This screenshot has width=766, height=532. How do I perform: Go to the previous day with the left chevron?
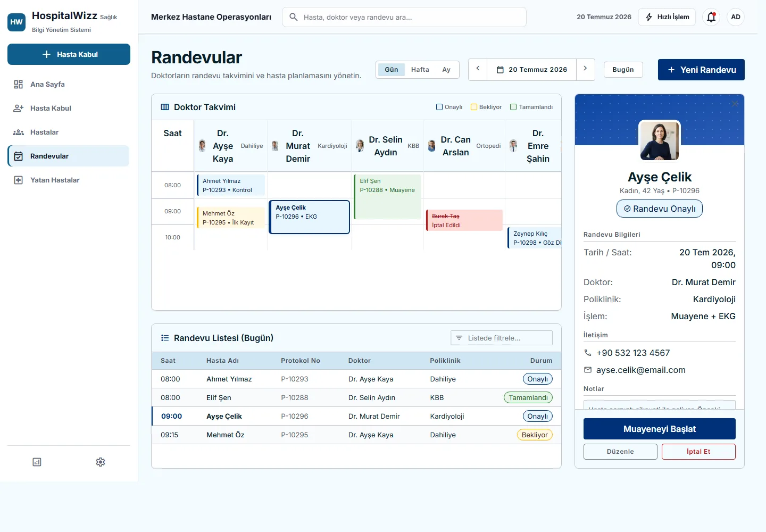click(x=478, y=69)
